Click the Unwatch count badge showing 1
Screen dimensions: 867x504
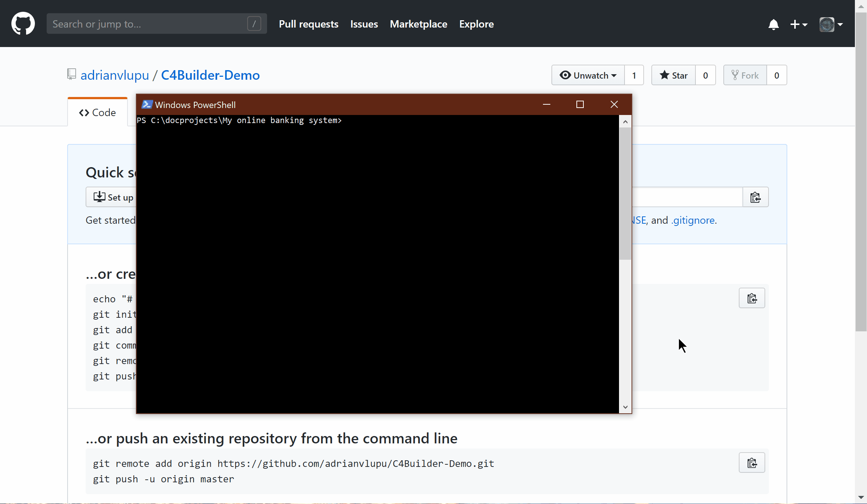tap(634, 75)
